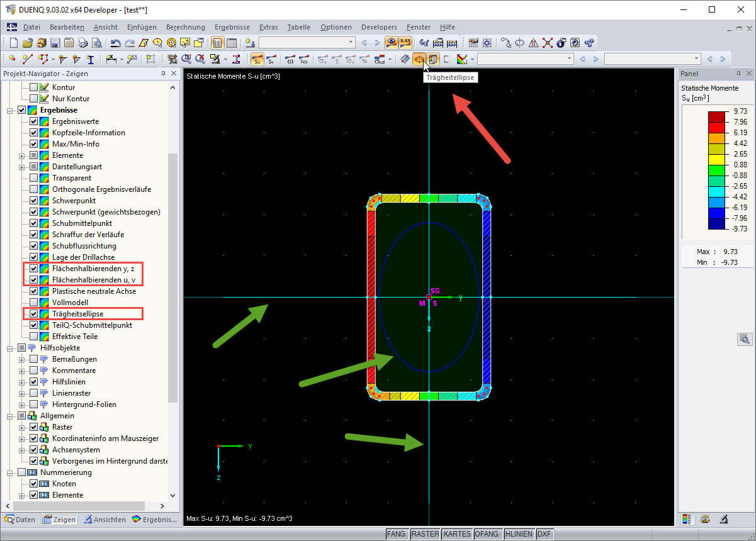Open the Bearbeiten menu
Viewport: 756px width, 541px height.
click(x=67, y=27)
